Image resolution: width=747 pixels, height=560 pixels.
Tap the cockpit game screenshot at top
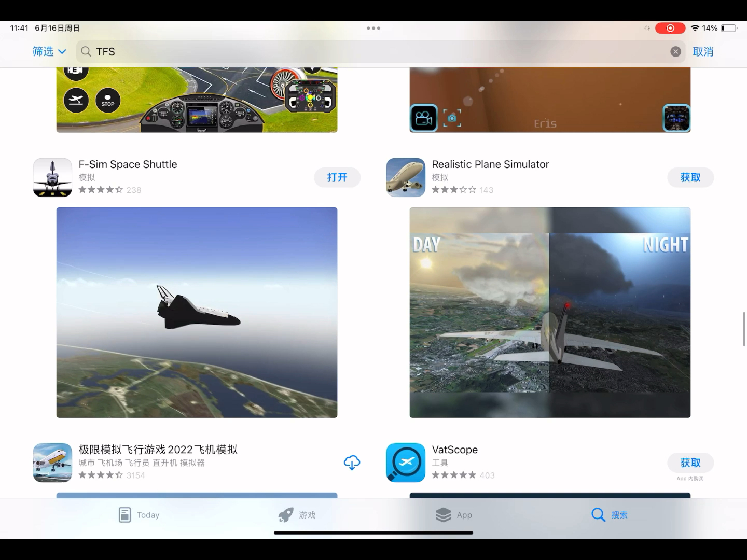coord(197,100)
